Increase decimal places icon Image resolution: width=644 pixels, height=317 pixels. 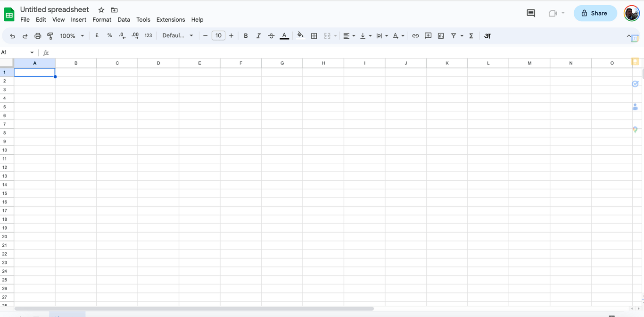pyautogui.click(x=135, y=35)
